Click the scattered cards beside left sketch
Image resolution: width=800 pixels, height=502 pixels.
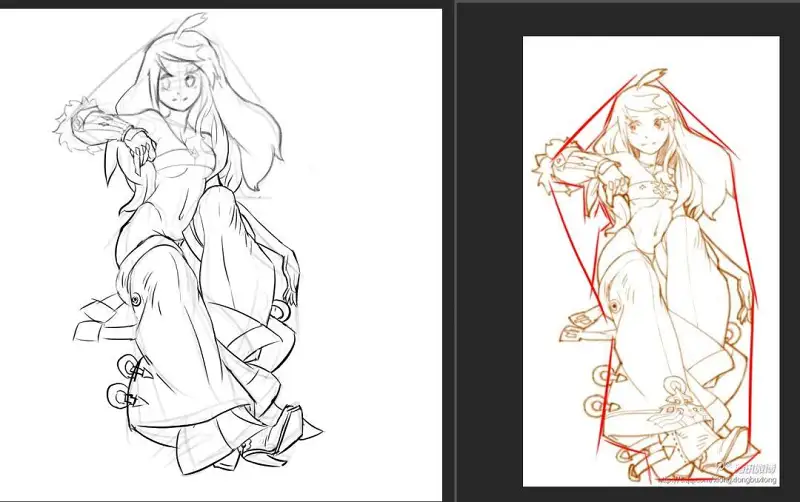(x=96, y=319)
